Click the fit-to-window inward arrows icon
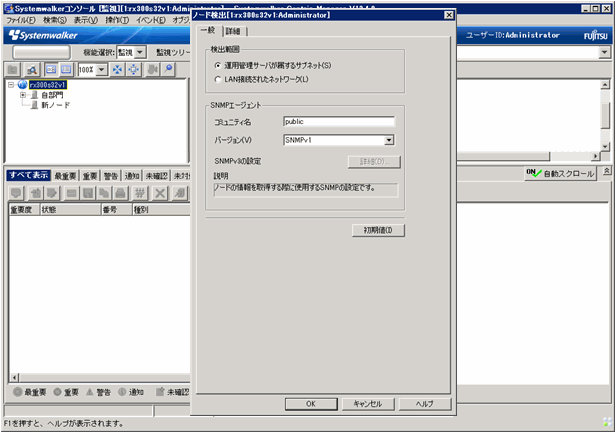The width and height of the screenshot is (616, 433). pos(117,70)
